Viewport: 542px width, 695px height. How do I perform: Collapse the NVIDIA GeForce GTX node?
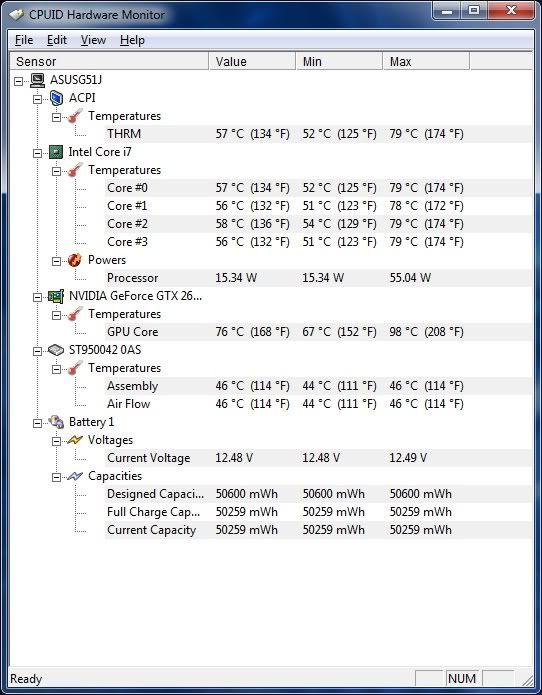coord(38,297)
